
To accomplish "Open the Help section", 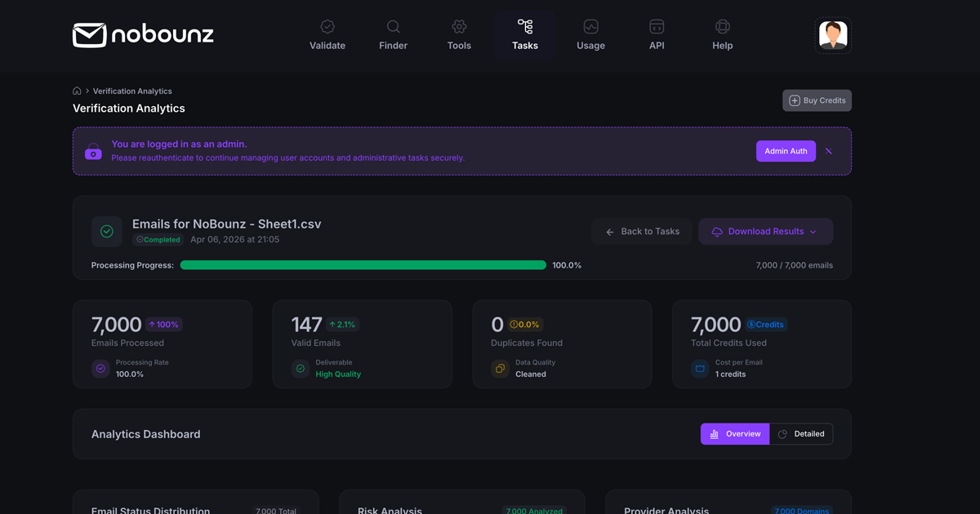I will 722,35.
